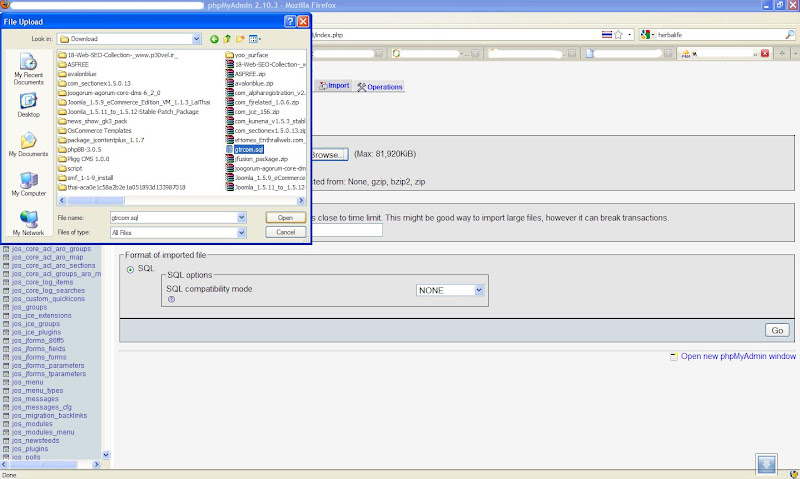Viewport: 800px width, 479px height.
Task: Select the smf_1-1-9_install folder
Action: (x=86, y=178)
